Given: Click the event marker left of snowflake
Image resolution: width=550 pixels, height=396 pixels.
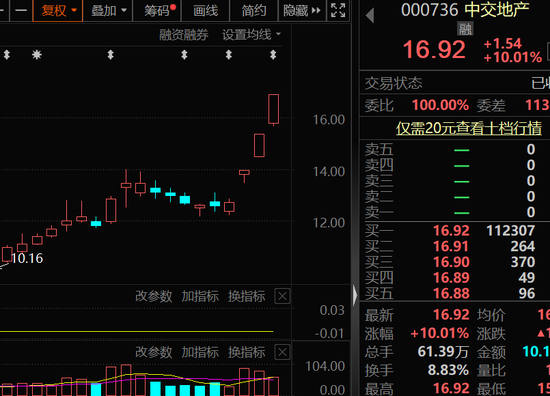Looking at the screenshot, I should 7,55.
